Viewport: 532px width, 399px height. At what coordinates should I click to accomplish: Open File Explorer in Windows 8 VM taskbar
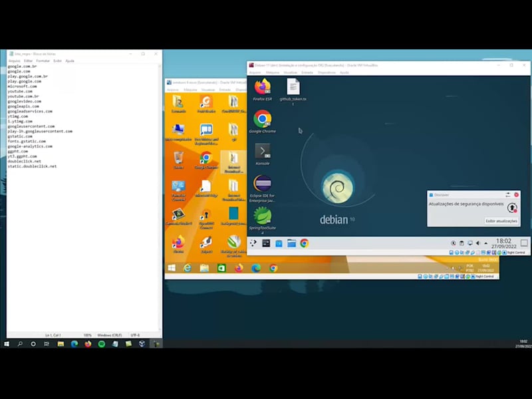coord(204,268)
